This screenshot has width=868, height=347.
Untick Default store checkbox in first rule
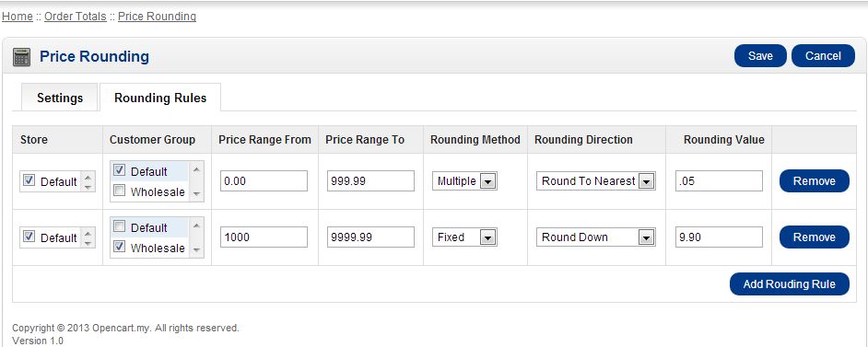click(x=29, y=180)
